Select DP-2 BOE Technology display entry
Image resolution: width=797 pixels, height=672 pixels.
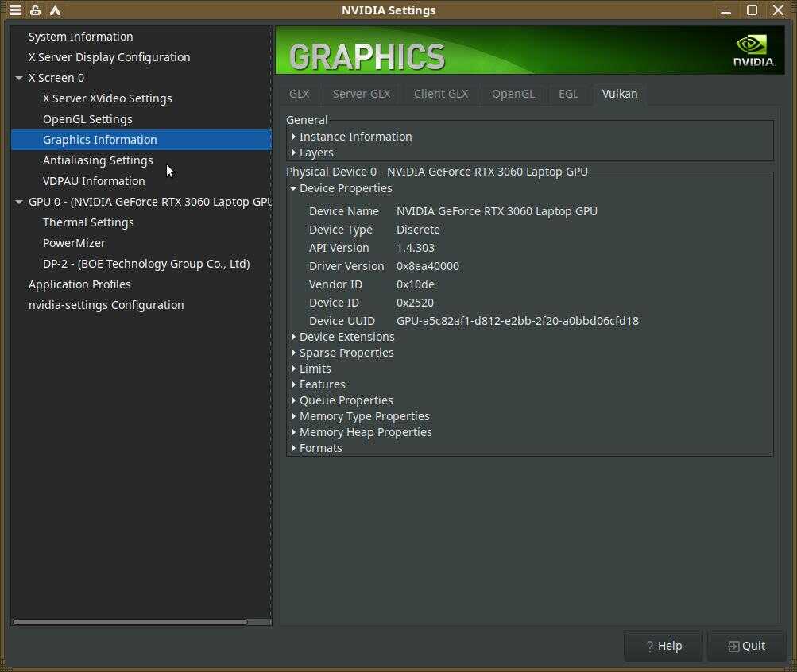pos(146,265)
